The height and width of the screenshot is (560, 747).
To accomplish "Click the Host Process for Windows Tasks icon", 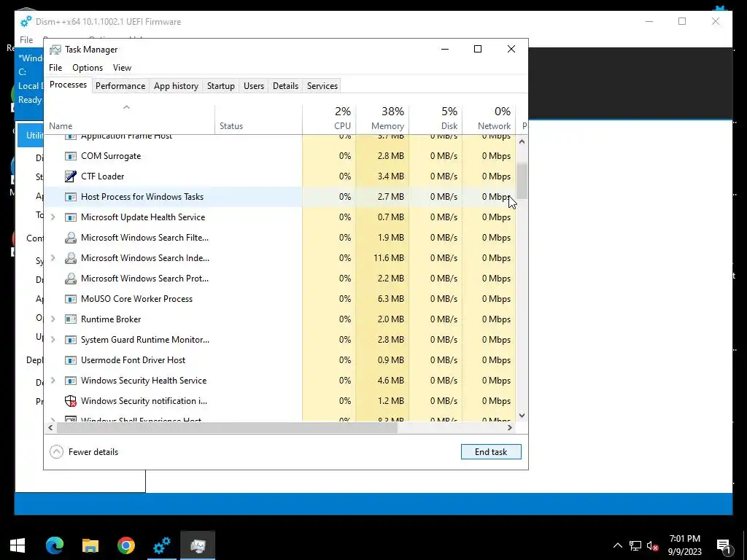I will pos(71,197).
